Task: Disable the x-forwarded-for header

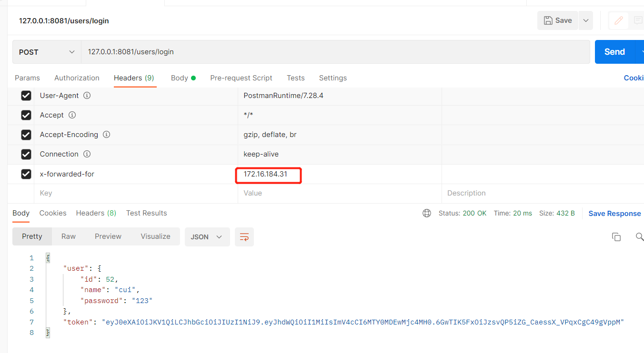Action: click(x=26, y=174)
